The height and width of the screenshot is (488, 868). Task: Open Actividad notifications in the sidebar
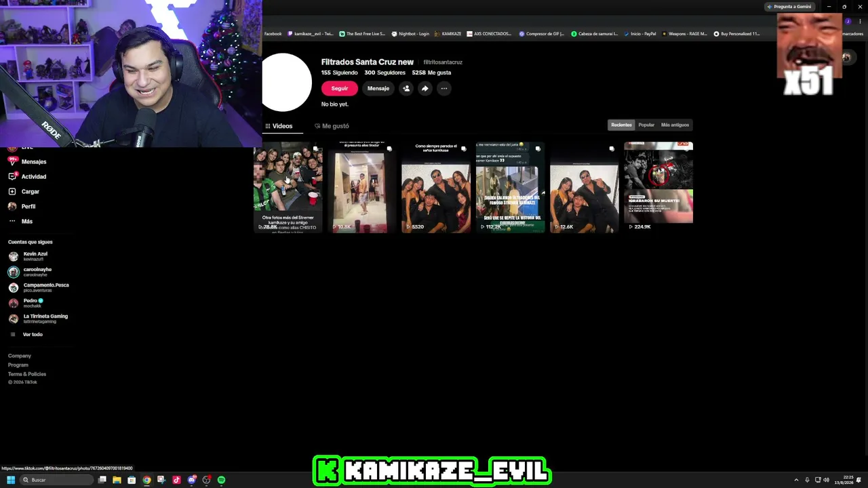pyautogui.click(x=27, y=177)
